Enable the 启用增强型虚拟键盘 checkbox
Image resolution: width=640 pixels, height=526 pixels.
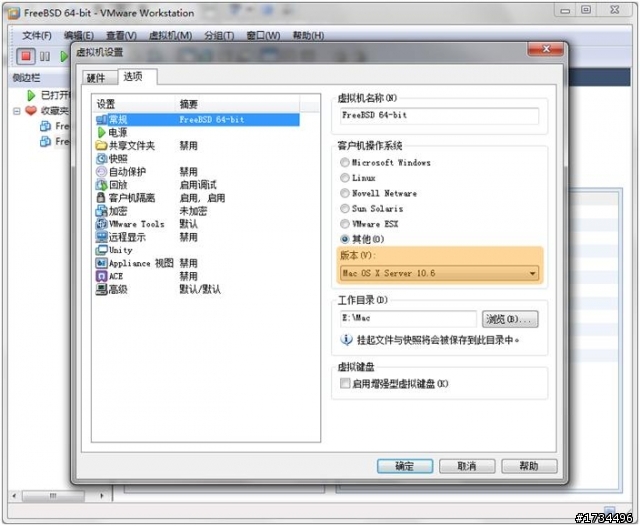point(345,383)
